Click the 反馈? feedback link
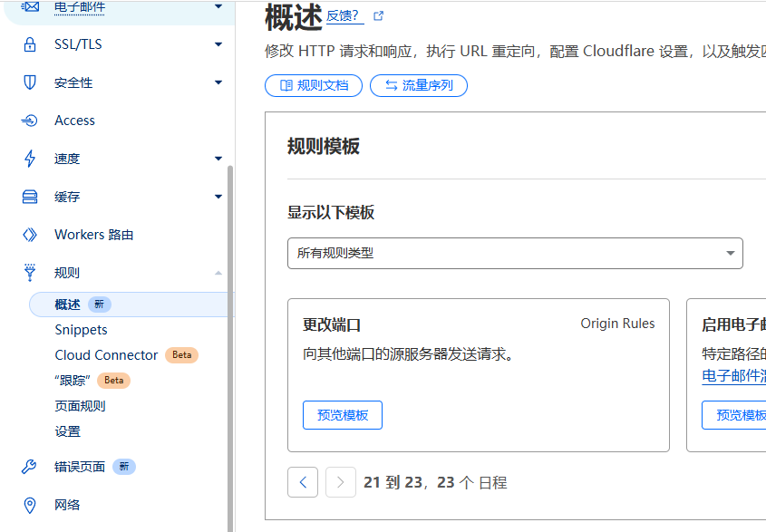 point(343,16)
